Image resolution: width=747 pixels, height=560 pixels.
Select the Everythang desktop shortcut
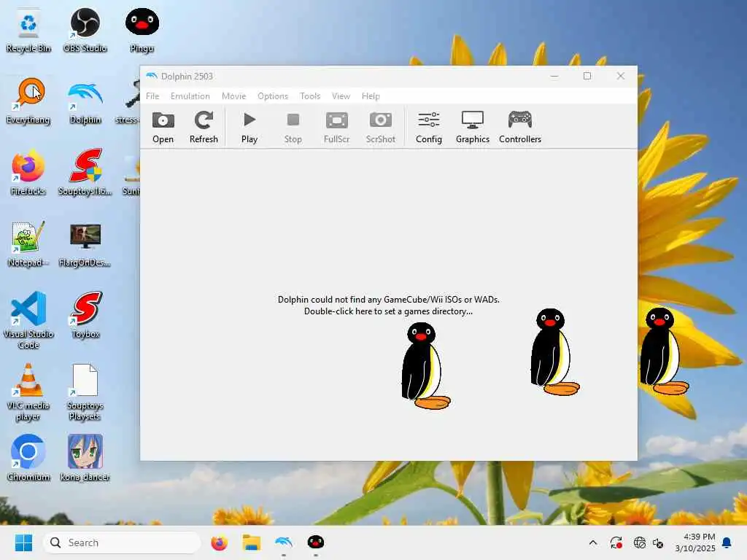[28, 102]
